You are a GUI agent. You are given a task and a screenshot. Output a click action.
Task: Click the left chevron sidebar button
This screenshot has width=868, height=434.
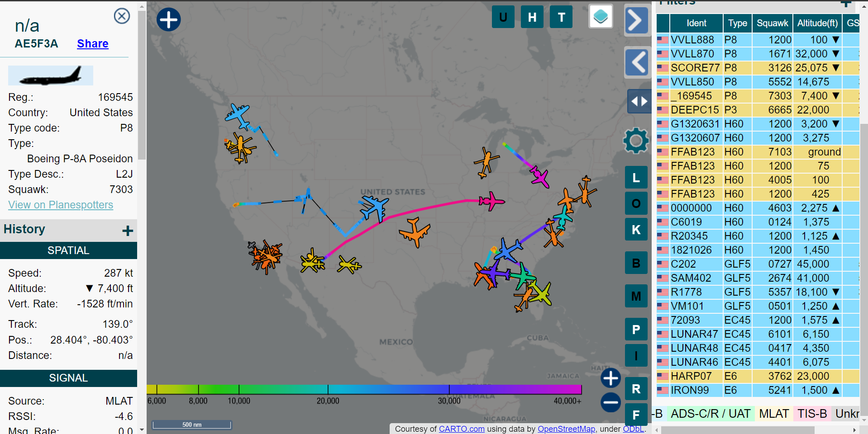click(638, 62)
